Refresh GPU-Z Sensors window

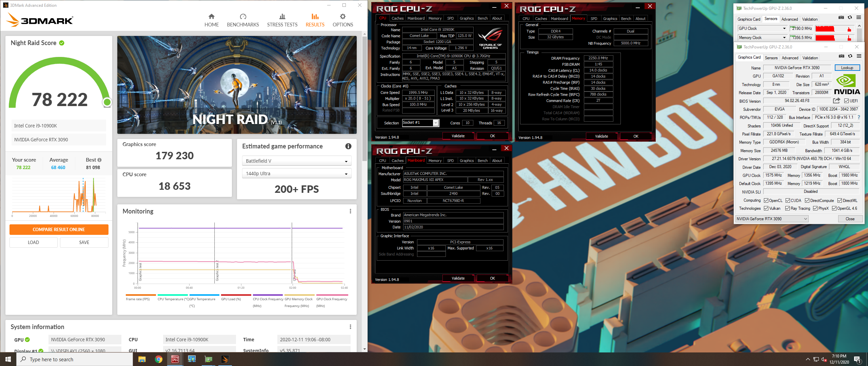(x=850, y=17)
